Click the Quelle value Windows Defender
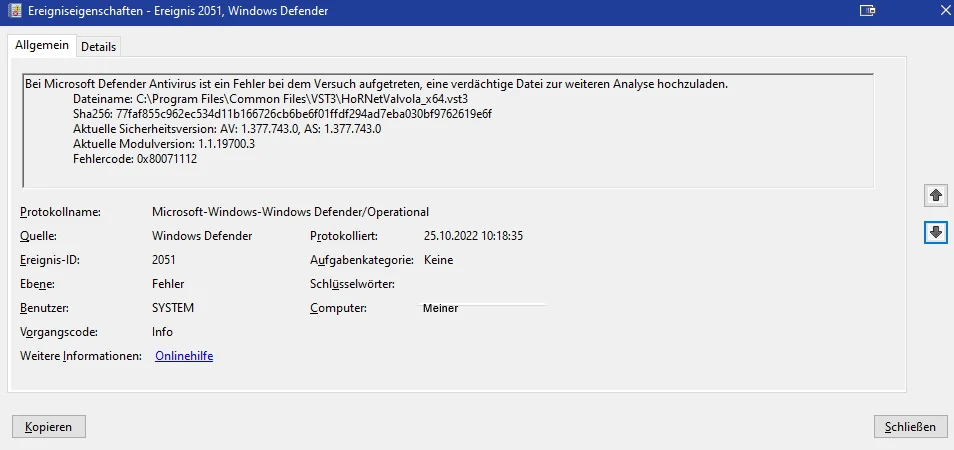This screenshot has height=450, width=954. click(x=202, y=235)
